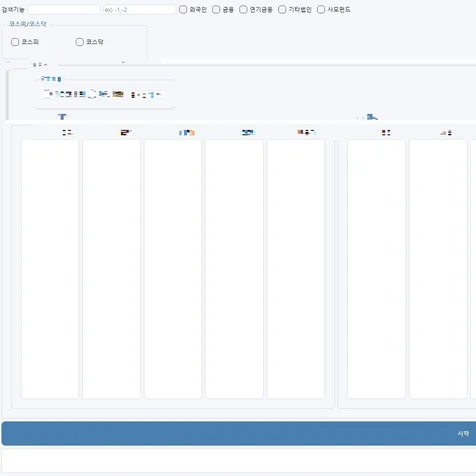Screen dimensions: 476x476
Task: Click the 검색기능 search input field
Action: (x=64, y=10)
